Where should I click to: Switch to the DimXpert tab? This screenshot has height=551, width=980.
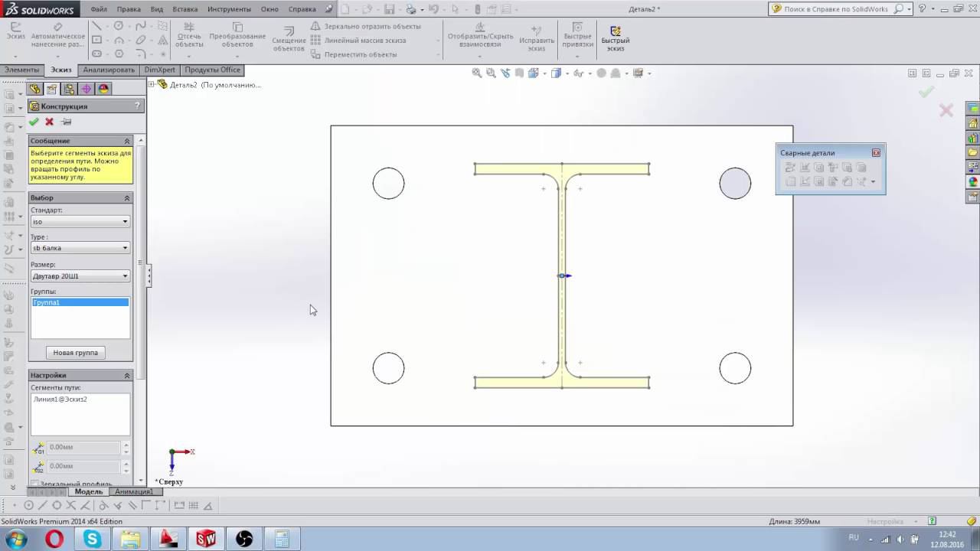tap(160, 70)
